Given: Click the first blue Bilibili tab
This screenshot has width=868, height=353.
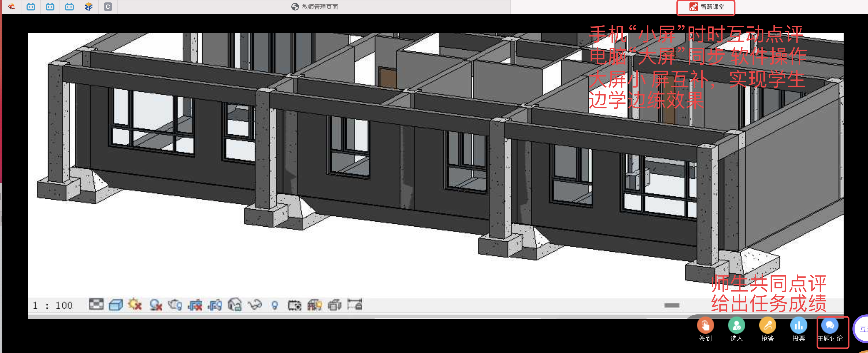Looking at the screenshot, I should 31,7.
